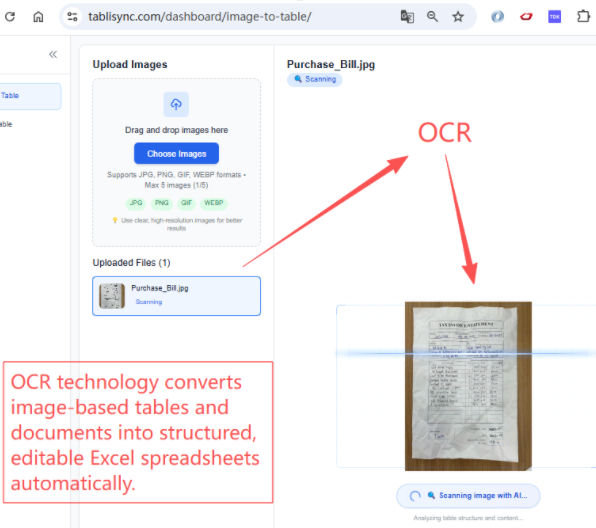Screen dimensions: 596x528
Task: Click the WEBP format badge
Action: [x=214, y=203]
